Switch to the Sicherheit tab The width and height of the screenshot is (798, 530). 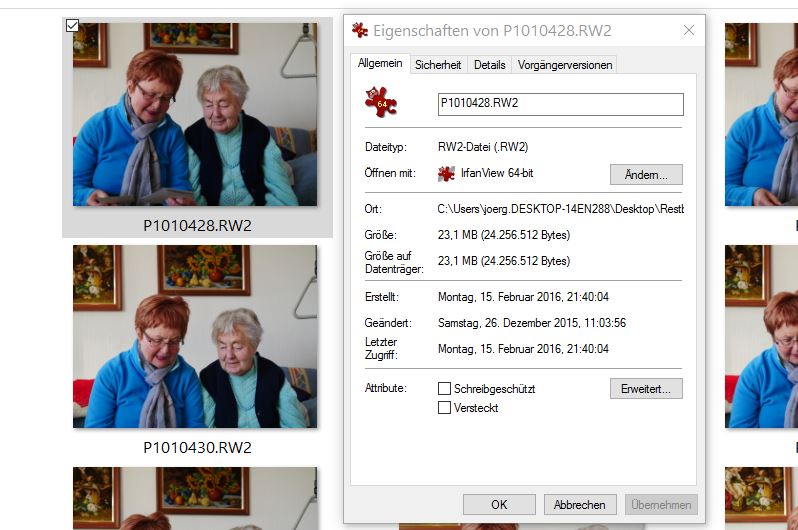[438, 65]
